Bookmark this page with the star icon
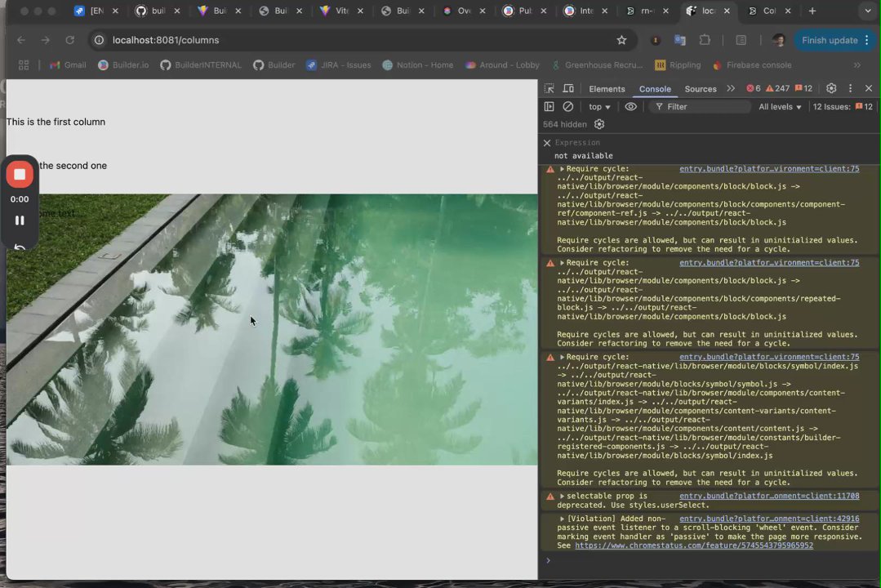The width and height of the screenshot is (881, 588). click(621, 40)
